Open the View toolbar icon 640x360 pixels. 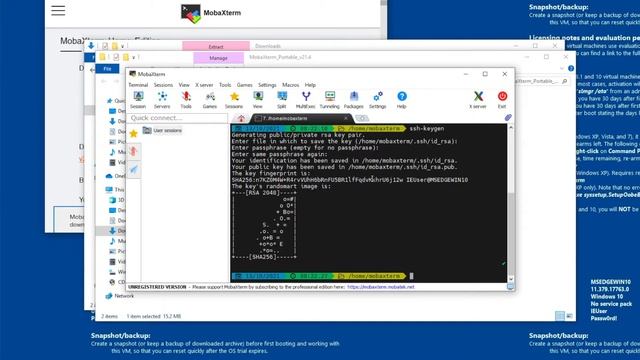pyautogui.click(x=258, y=100)
